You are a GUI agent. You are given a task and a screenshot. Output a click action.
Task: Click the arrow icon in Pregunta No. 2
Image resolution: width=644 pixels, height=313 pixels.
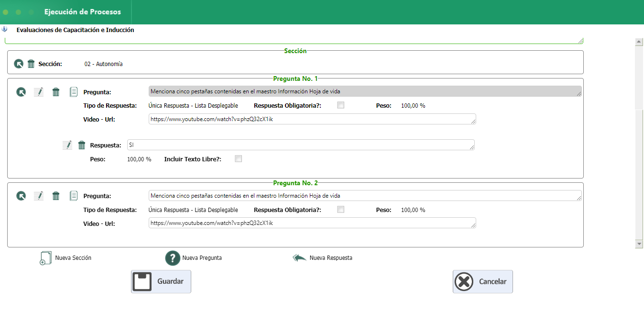21,196
